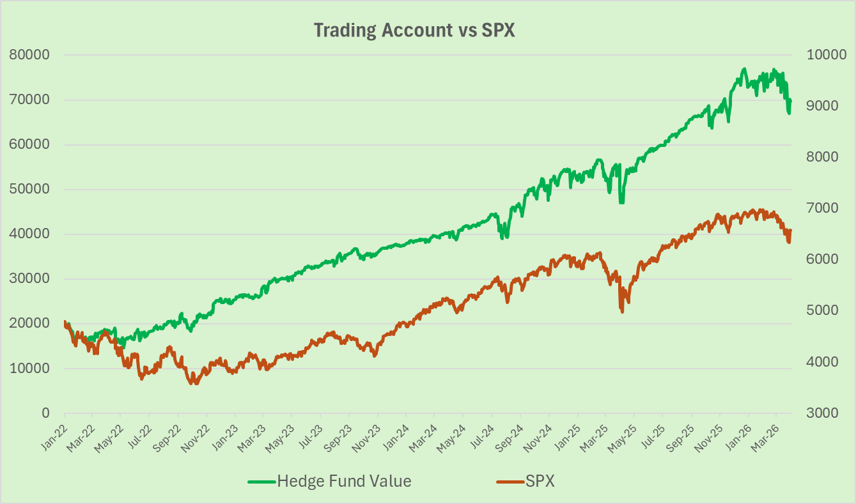Image resolution: width=856 pixels, height=504 pixels.
Task: Click the "Trading Account vs SPX" chart title
Action: pyautogui.click(x=414, y=31)
